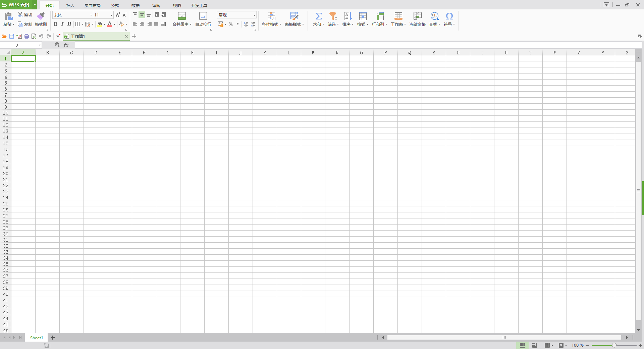The height and width of the screenshot is (349, 644).
Task: Toggle left horizontal alignment
Action: point(135,24)
